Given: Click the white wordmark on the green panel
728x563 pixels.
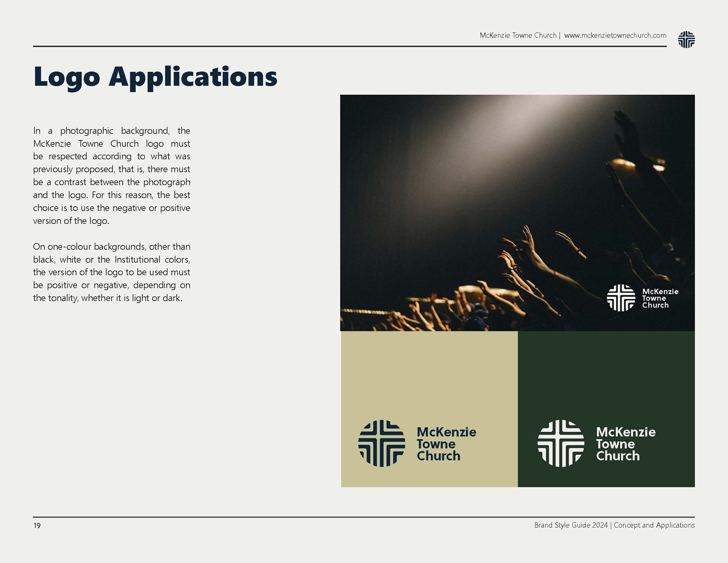Looking at the screenshot, I should (626, 443).
